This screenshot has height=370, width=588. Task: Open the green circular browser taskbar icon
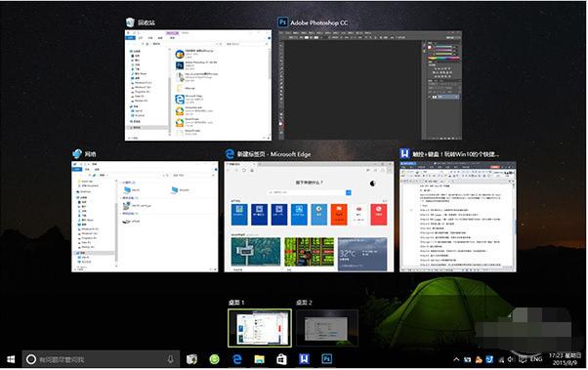click(x=214, y=359)
